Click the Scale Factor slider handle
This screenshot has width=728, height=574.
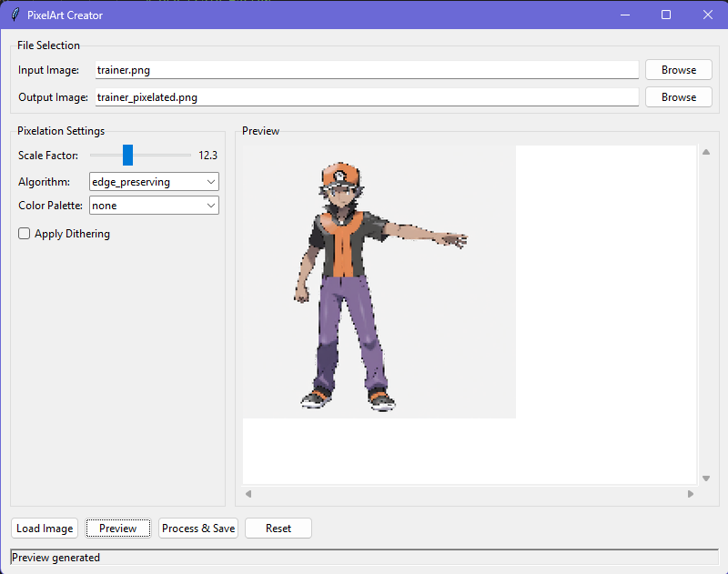tap(127, 155)
